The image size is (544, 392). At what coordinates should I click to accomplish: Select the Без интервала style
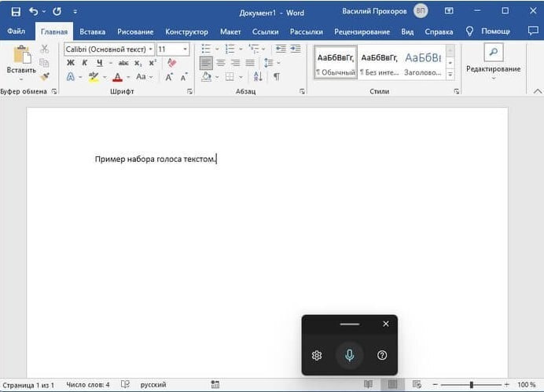coord(379,63)
